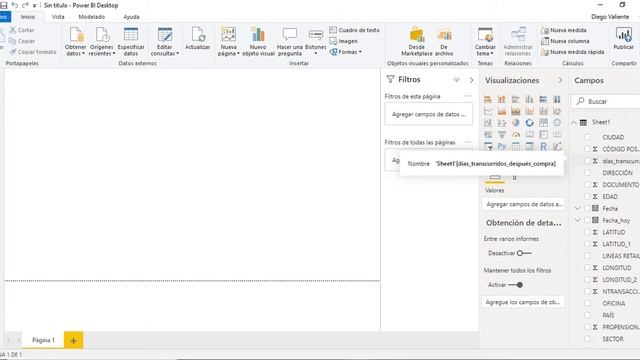This screenshot has width=640, height=360.
Task: Click the Cambiar tema icon
Action: pyautogui.click(x=485, y=35)
